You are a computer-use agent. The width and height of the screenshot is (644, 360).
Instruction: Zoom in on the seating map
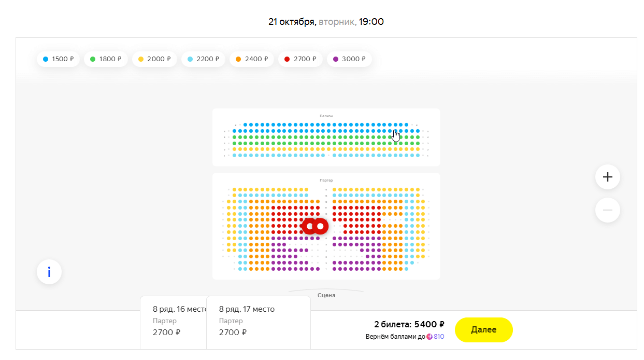tap(607, 177)
